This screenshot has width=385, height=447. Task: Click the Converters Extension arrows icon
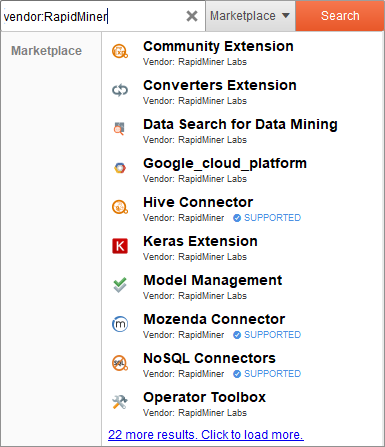tap(120, 90)
